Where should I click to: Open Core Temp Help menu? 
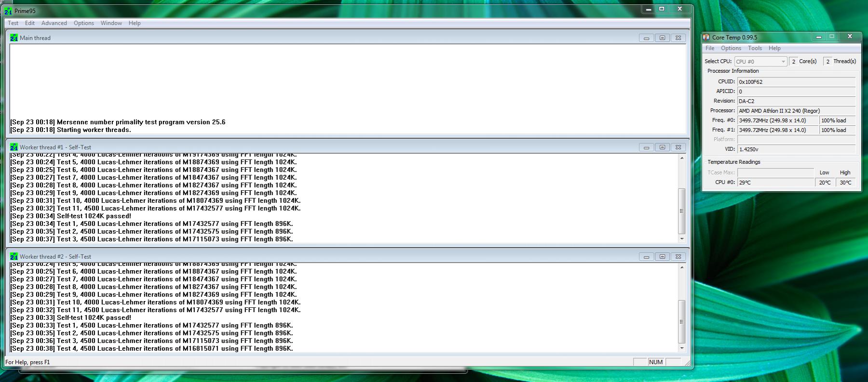point(774,48)
